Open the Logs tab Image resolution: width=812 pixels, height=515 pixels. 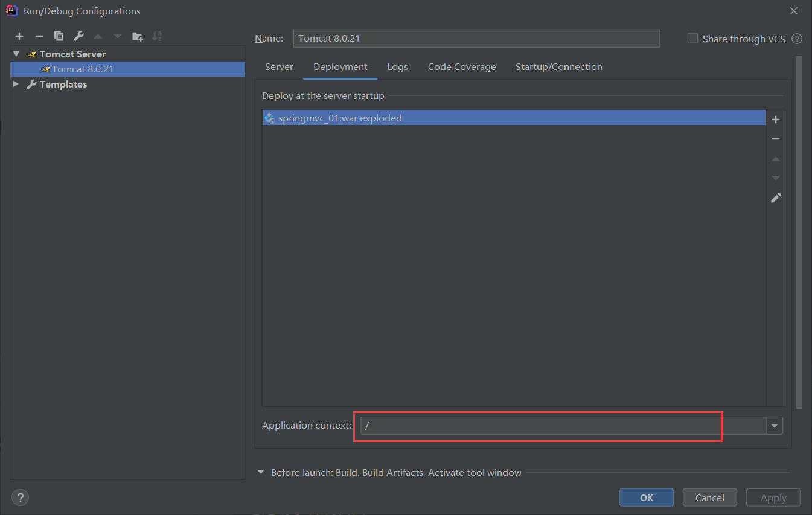397,67
